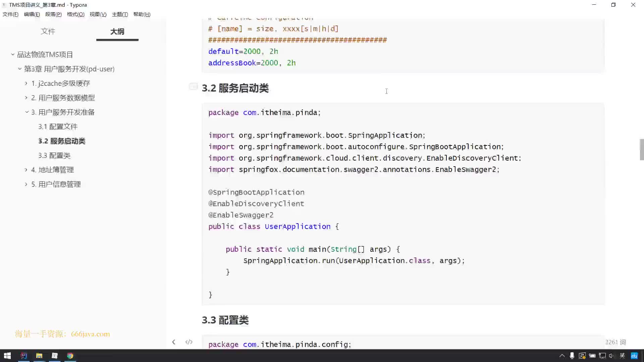This screenshot has height=362, width=644.
Task: Click the @EnableDiscoveryClient annotation line
Action: (256, 203)
